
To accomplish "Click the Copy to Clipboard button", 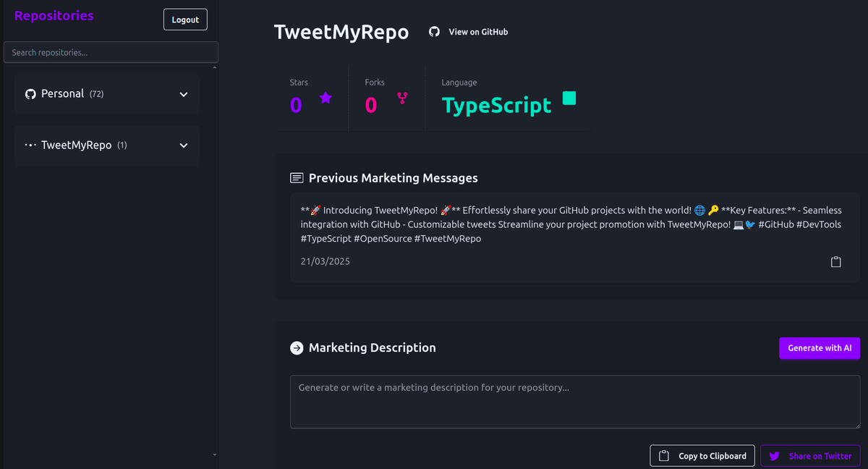I will tap(702, 456).
